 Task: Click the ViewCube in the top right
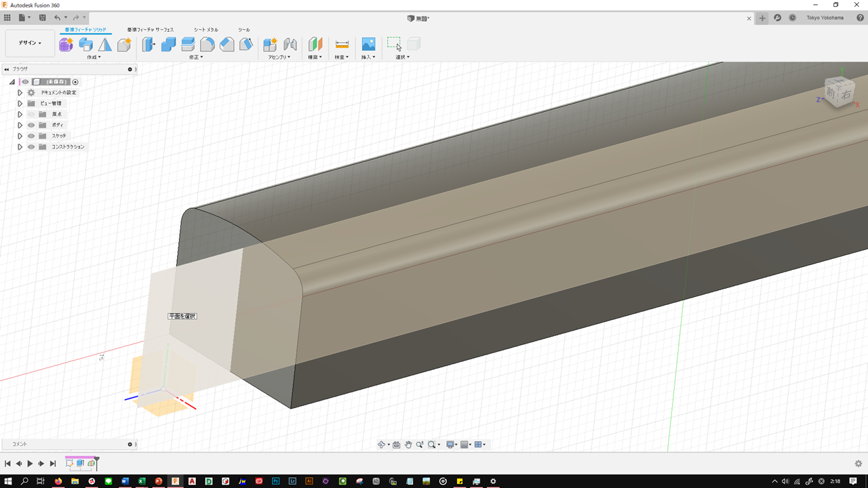[840, 91]
